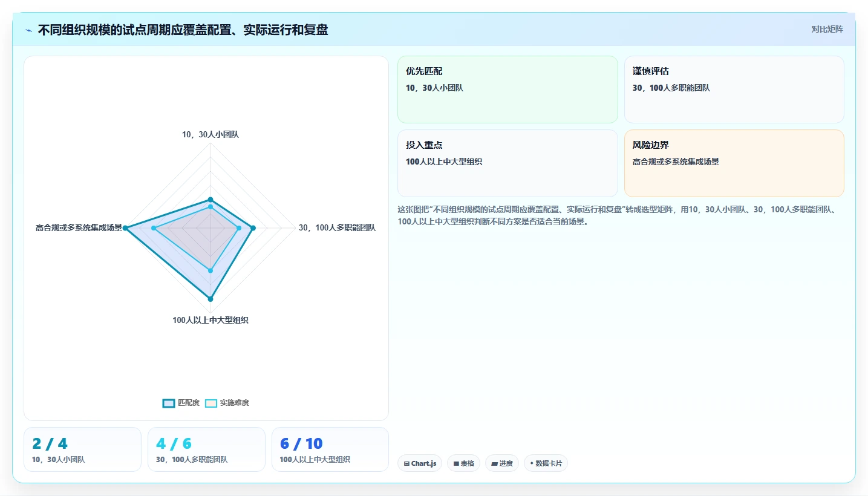Click the panel title 不同组织规模的试点周期应覆盖配置、实际运行和复盘

(183, 30)
